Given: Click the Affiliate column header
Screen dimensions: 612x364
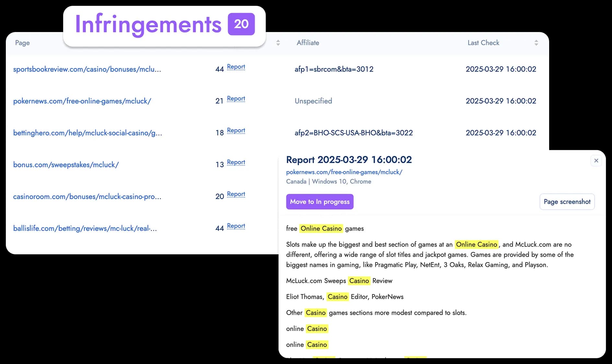Looking at the screenshot, I should 308,43.
